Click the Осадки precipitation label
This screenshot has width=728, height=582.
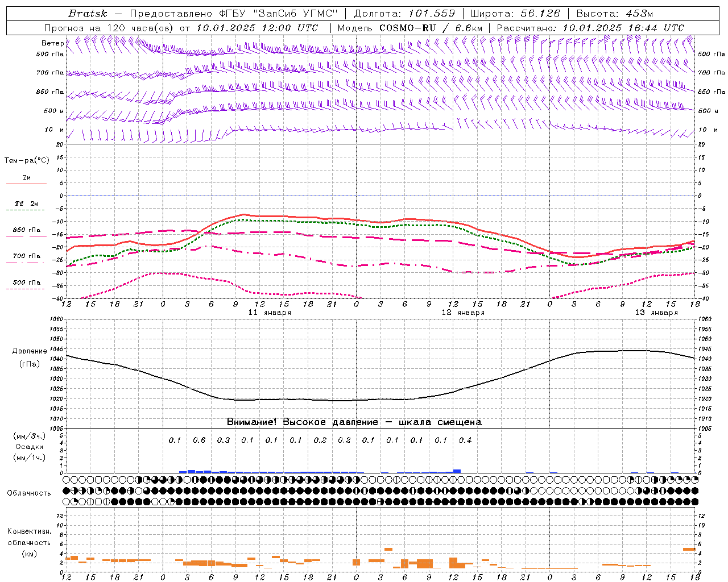(x=30, y=447)
